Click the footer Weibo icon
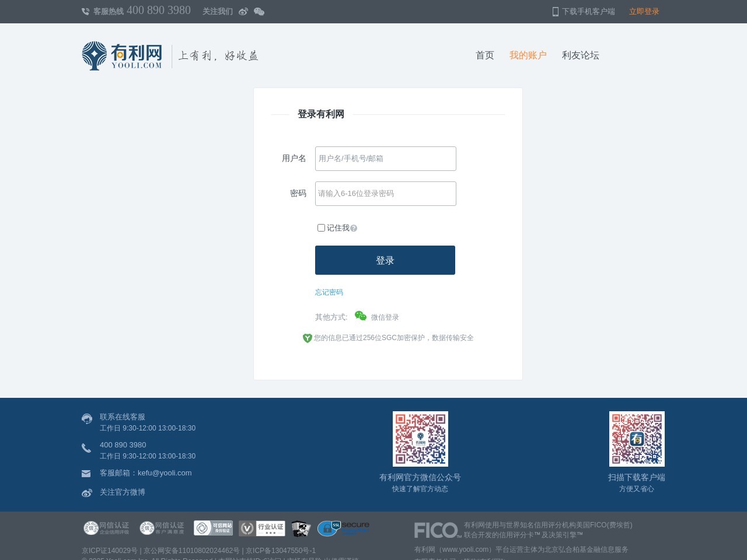This screenshot has height=560, width=747. 87,493
